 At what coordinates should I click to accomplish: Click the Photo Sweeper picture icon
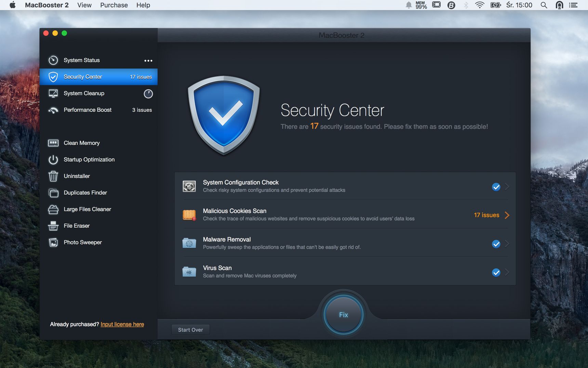(53, 242)
